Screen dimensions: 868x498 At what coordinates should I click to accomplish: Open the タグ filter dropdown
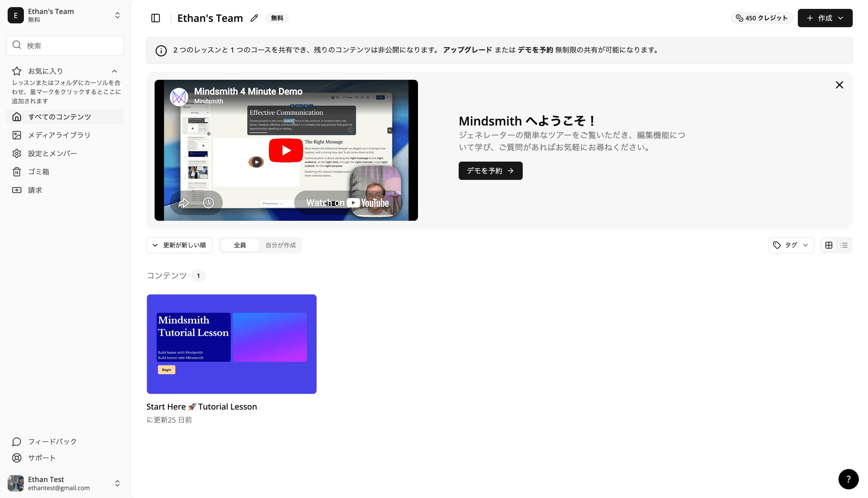(791, 245)
